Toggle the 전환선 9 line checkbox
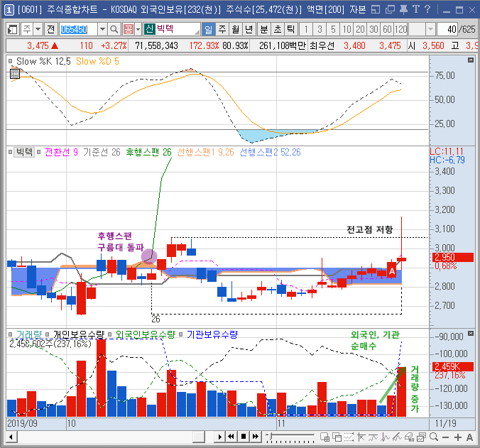 pyautogui.click(x=38, y=152)
